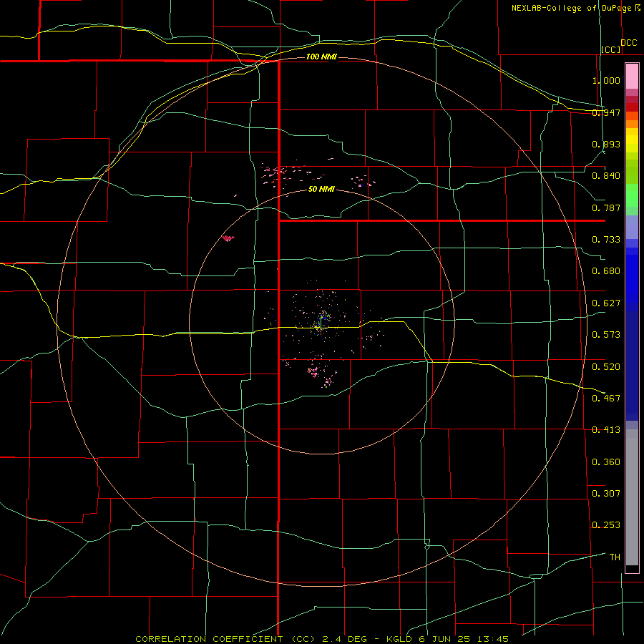The image size is (644, 644).
Task: Click the 0.733 color scale value
Action: coord(606,240)
